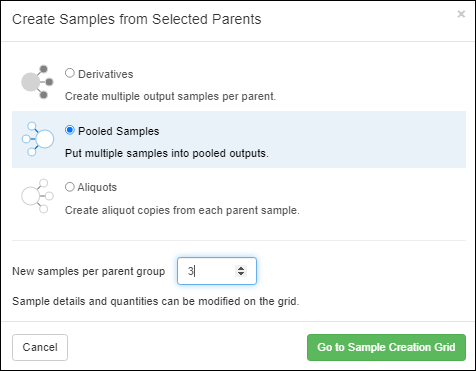The width and height of the screenshot is (476, 371).
Task: Select the Derivatives radio button
Action: pos(70,73)
